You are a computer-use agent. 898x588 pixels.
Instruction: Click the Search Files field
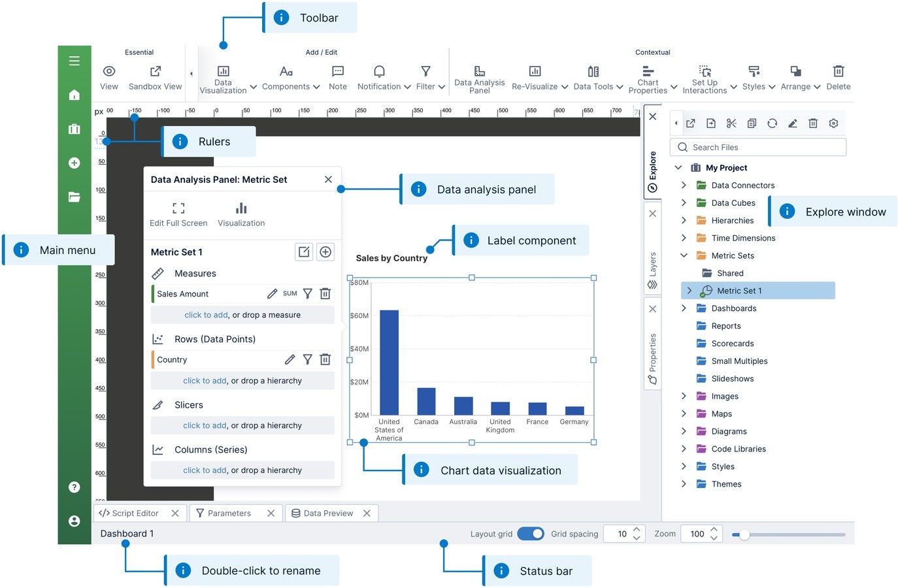(758, 147)
